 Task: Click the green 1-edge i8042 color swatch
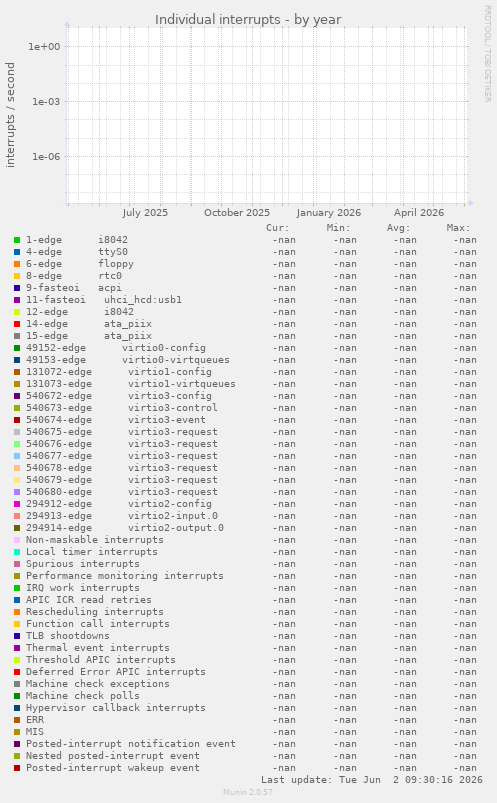point(17,240)
